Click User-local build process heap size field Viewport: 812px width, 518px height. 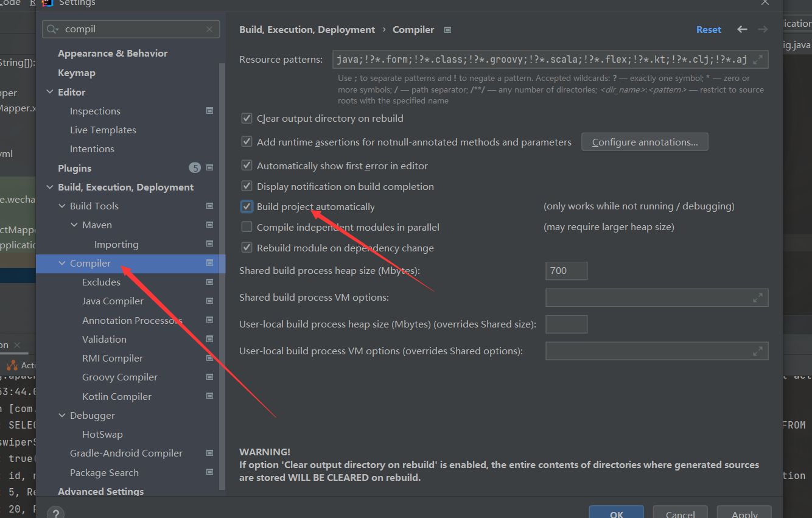point(566,324)
